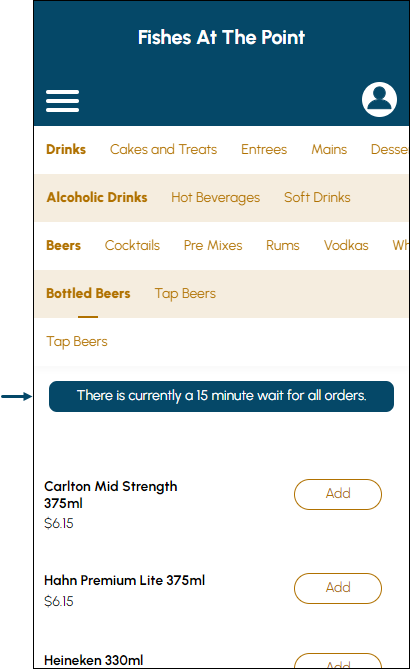Open the Pre Mixes tab
The height and width of the screenshot is (669, 410).
(213, 245)
